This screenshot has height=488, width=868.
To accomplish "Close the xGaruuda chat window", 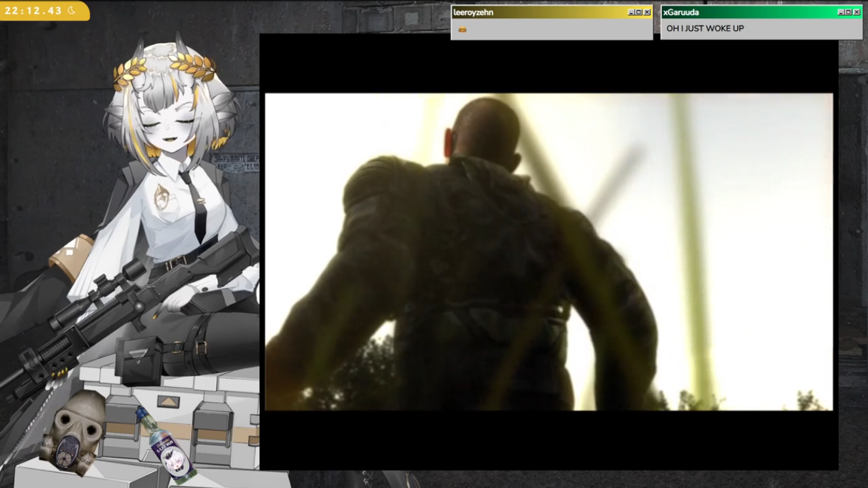I will [856, 12].
